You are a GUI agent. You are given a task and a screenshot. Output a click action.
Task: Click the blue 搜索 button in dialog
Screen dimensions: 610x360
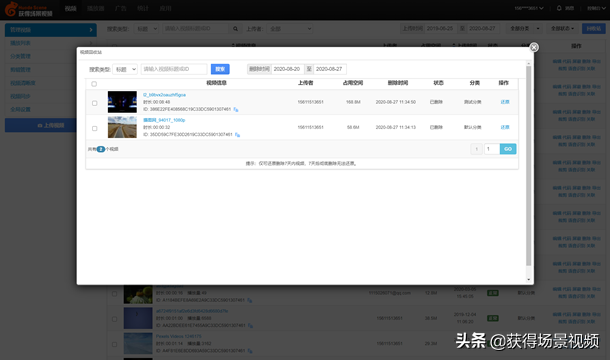(220, 69)
